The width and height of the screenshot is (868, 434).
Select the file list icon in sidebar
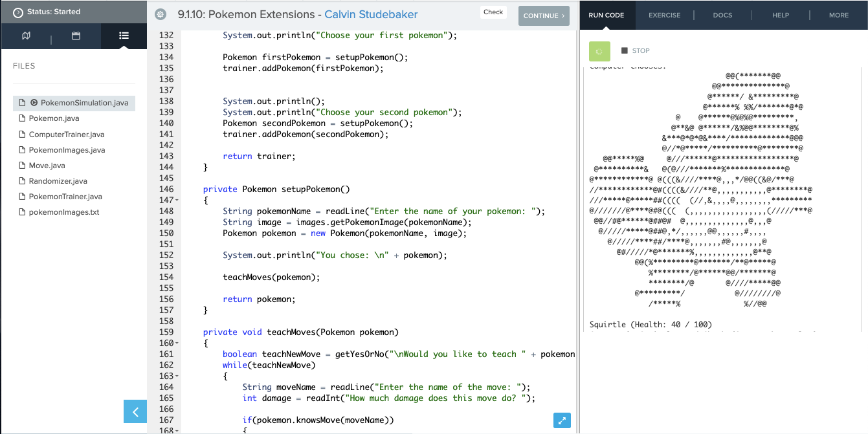(x=123, y=36)
